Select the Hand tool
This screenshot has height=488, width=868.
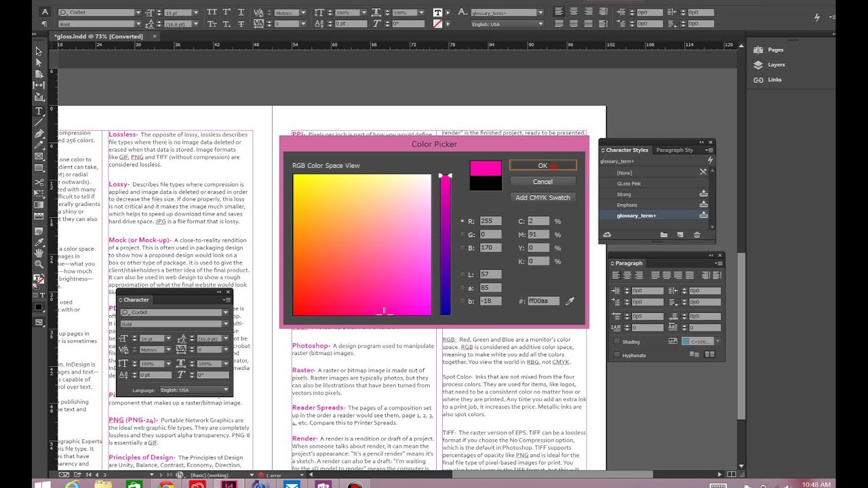pos(39,253)
